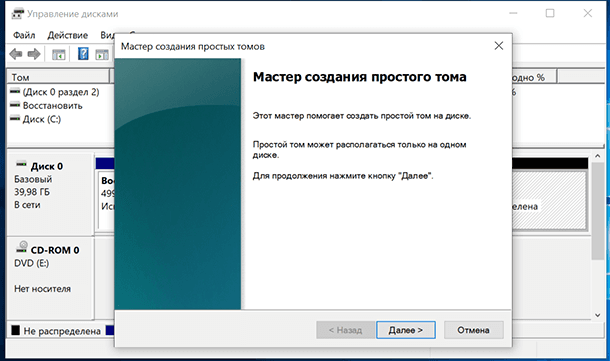The image size is (610, 361).
Task: Open the Файл menu in Управление дисками
Action: click(x=24, y=35)
